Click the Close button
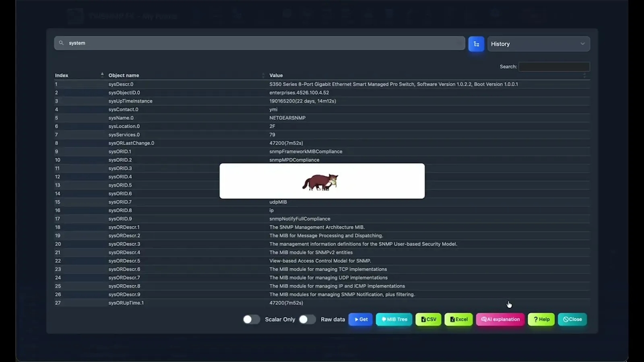Screen dimensions: 644x362 pos(572,319)
